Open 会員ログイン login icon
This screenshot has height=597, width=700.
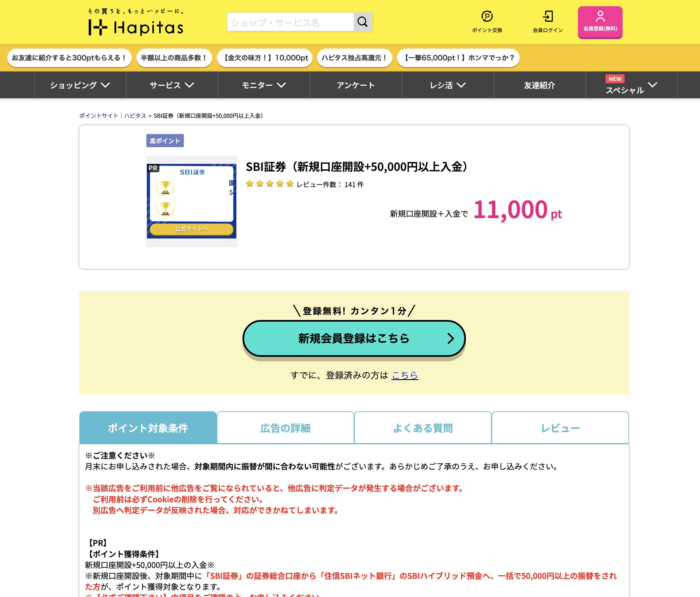[548, 22]
